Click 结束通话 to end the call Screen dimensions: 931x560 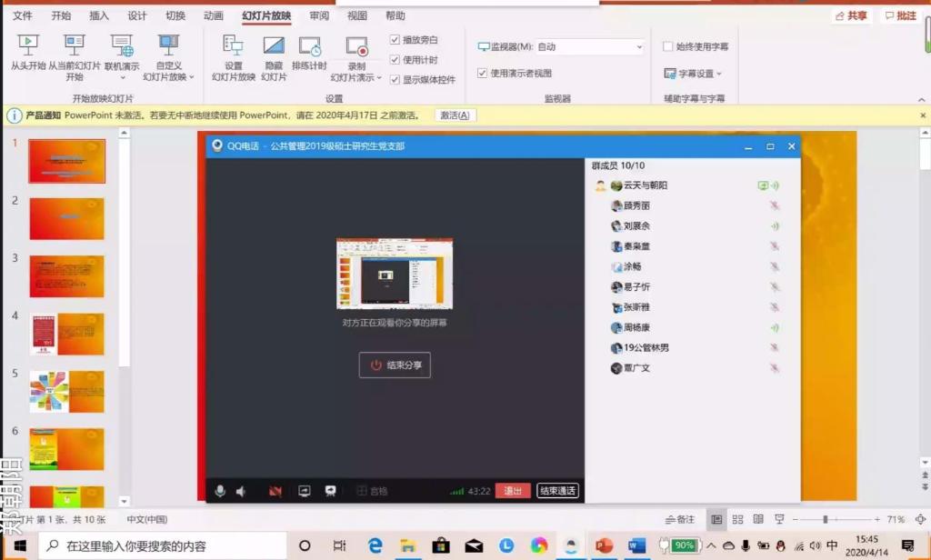[557, 491]
